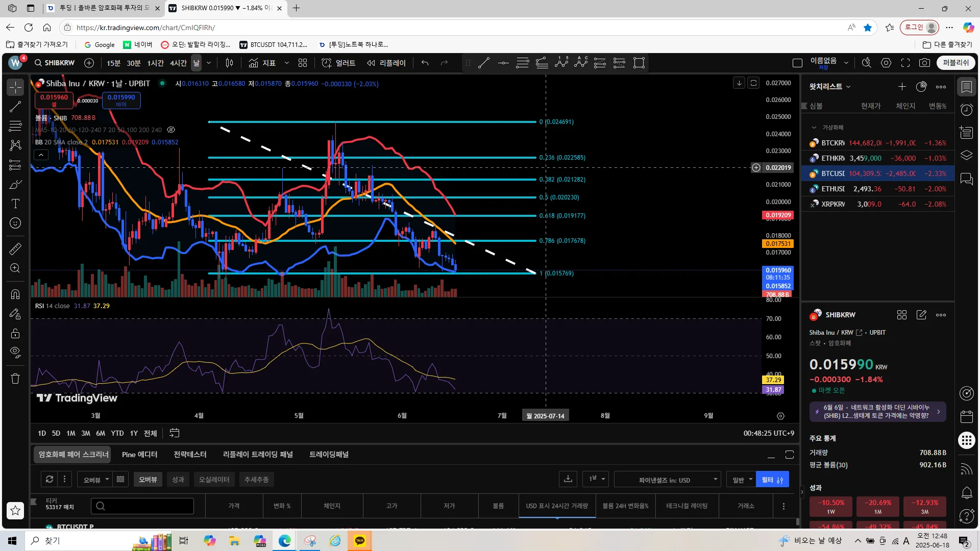Image resolution: width=980 pixels, height=551 pixels.
Task: Open the timeframe dropdown arrow next to 날
Action: pyautogui.click(x=209, y=63)
